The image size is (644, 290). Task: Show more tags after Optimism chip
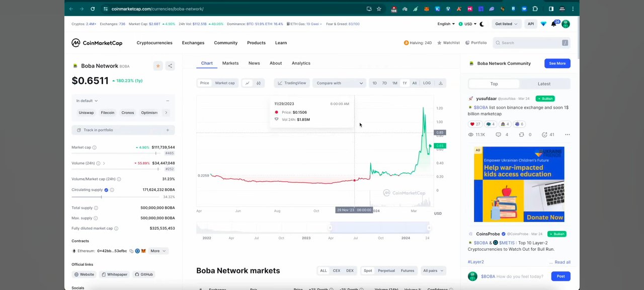tap(166, 113)
